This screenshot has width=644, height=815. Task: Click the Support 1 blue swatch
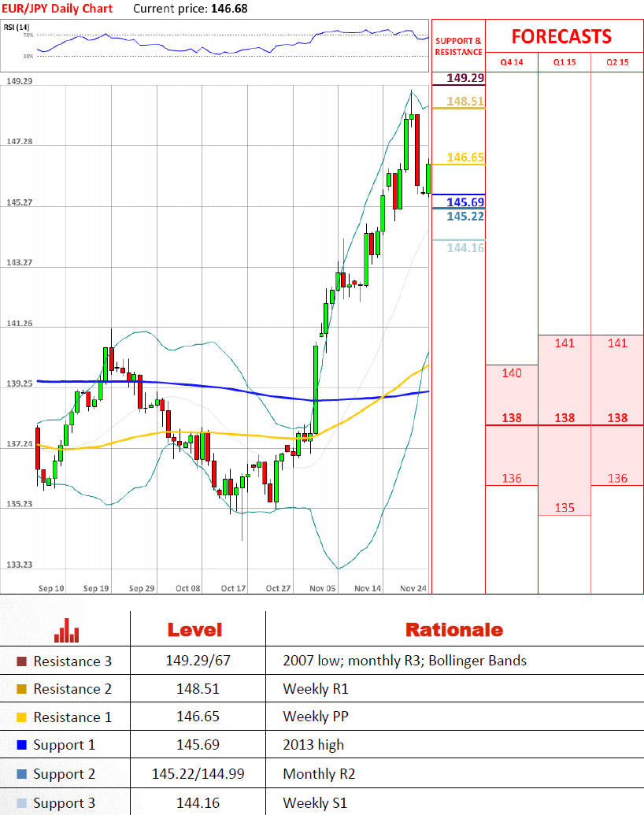point(21,745)
